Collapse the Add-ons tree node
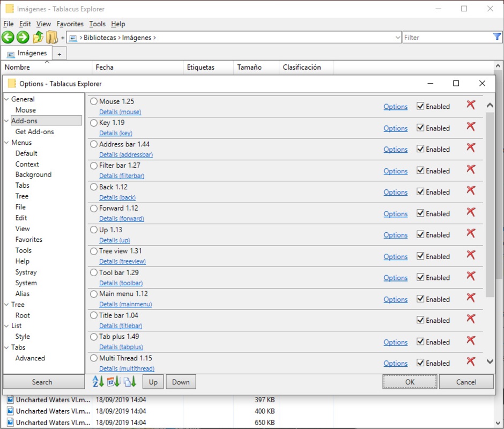 (x=6, y=121)
